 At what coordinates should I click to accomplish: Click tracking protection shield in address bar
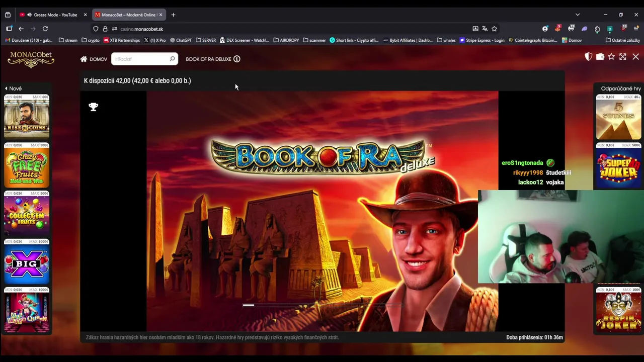coord(96,29)
